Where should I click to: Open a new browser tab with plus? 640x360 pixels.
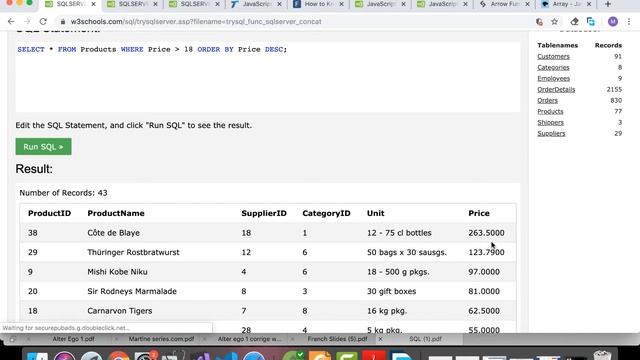tap(608, 4)
